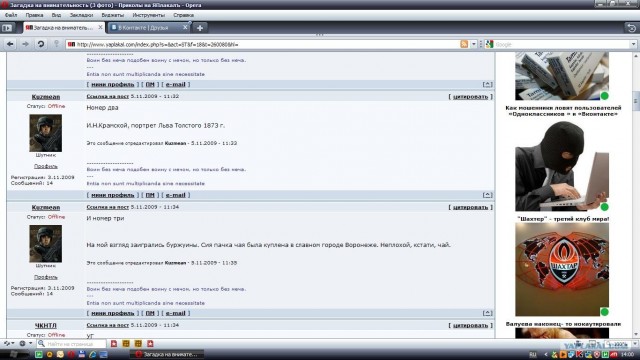This screenshot has height=360, width=640.
Task: Reload the page with the Reload button
Action: [x=41, y=44]
